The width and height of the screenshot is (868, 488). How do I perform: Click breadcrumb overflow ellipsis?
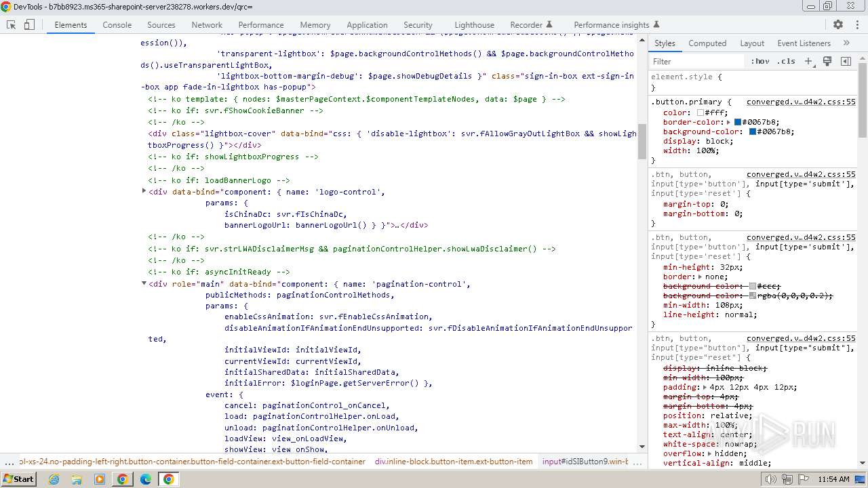coord(9,462)
